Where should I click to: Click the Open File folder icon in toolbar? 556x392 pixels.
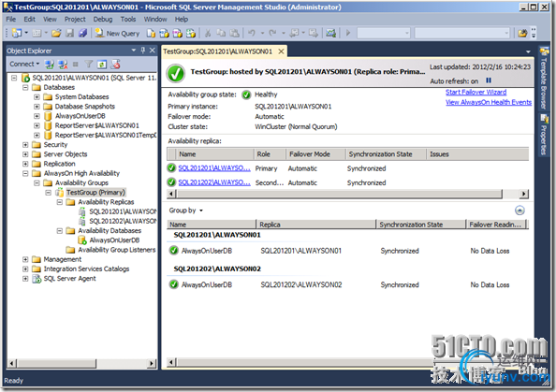point(56,34)
